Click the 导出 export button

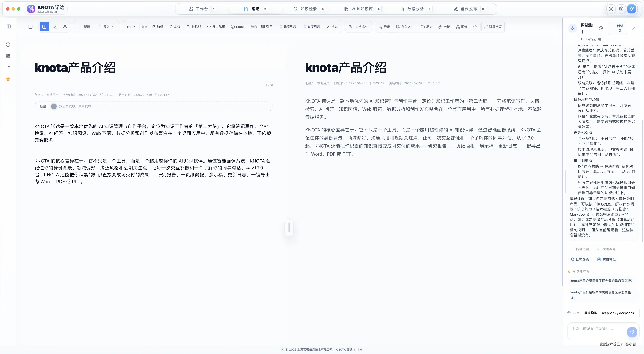point(384,27)
